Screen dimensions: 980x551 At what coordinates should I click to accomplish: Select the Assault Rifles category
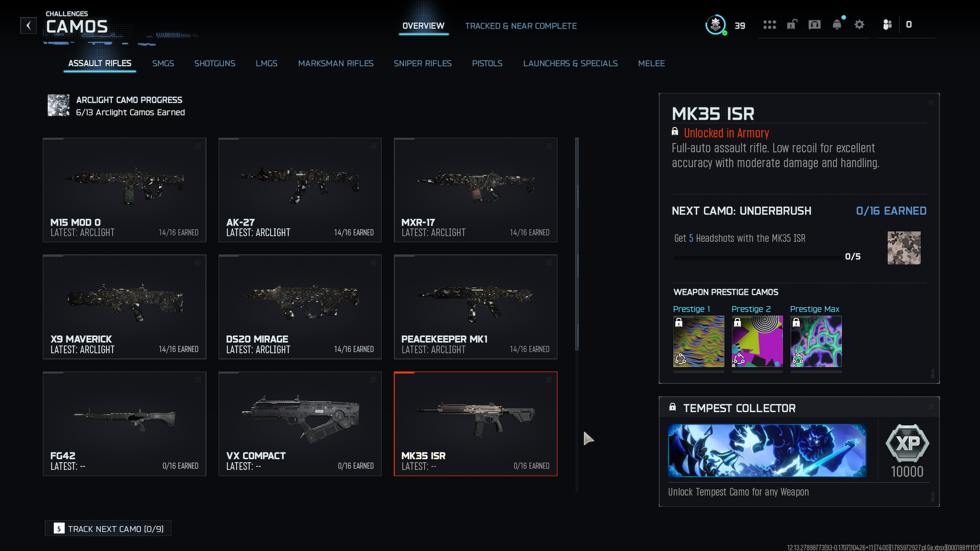click(x=100, y=63)
